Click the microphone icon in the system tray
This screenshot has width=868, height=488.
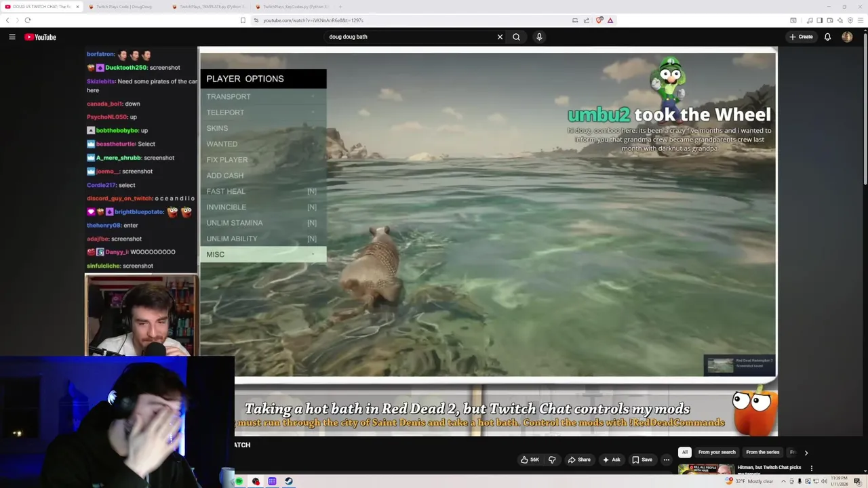(800, 481)
